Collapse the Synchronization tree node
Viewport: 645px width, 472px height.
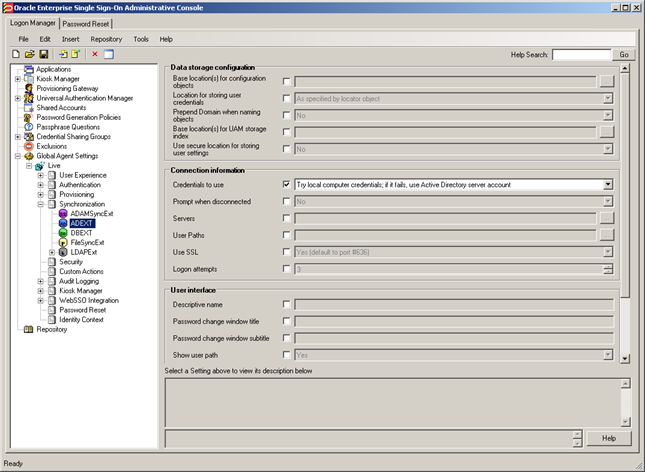click(41, 204)
